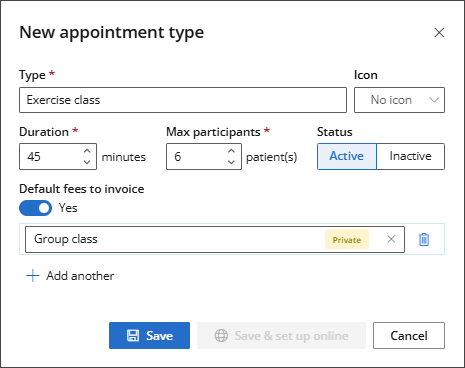Increase the Max participants count
The width and height of the screenshot is (465, 368).
[231, 151]
